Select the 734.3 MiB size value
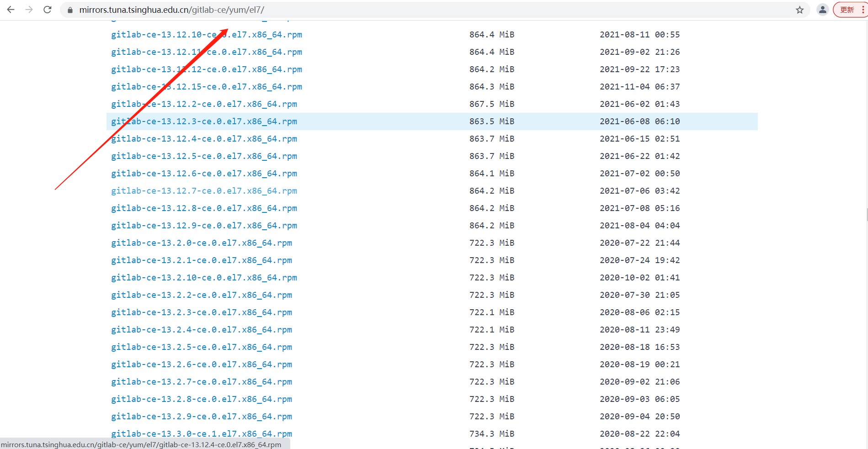The width and height of the screenshot is (868, 449). [x=492, y=434]
